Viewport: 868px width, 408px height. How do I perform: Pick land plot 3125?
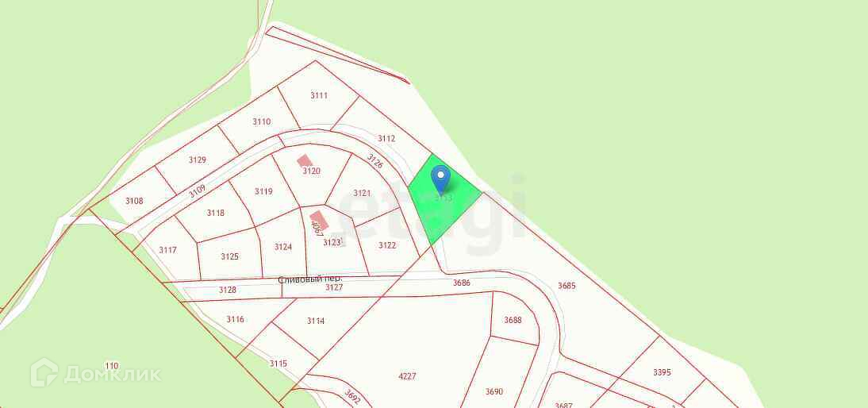230,256
